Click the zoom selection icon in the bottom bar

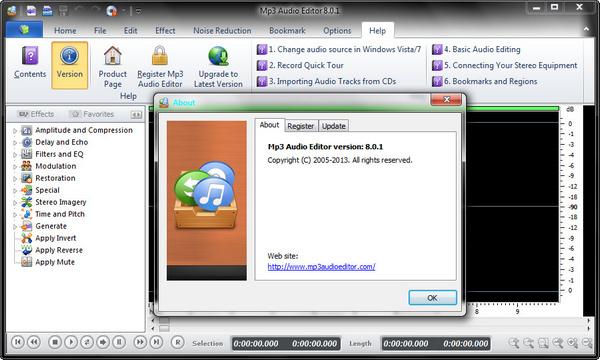click(543, 343)
